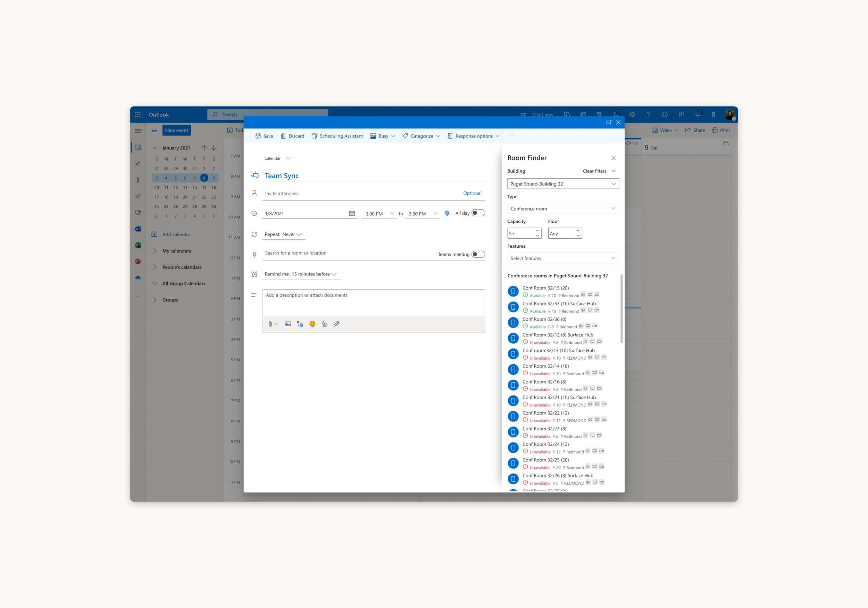Open Mail from the left sidebar

coord(137,131)
